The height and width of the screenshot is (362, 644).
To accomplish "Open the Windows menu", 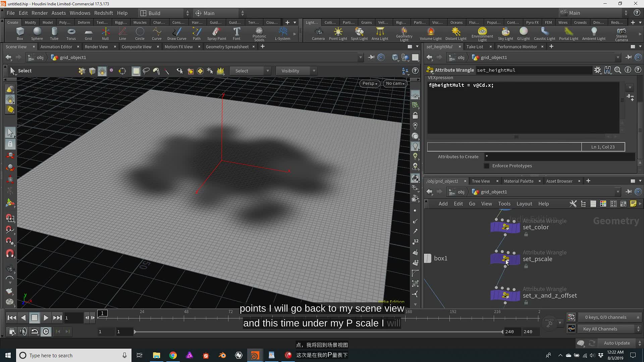I will (x=80, y=13).
